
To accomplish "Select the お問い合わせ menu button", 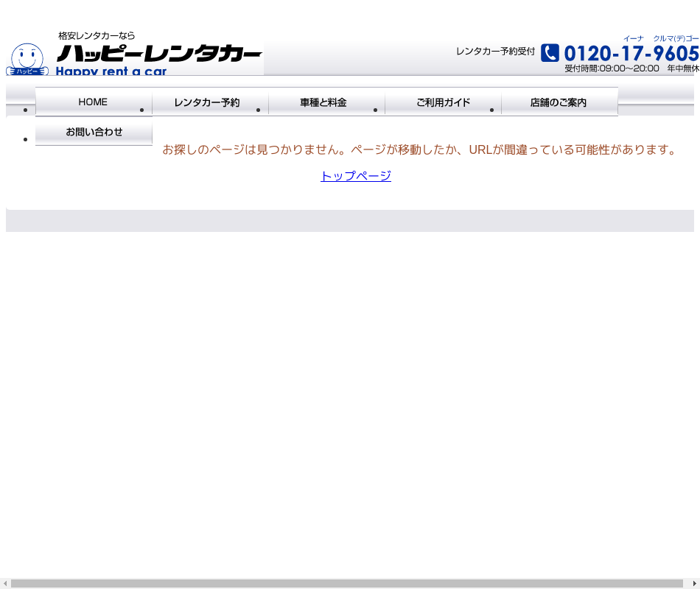I will point(94,133).
